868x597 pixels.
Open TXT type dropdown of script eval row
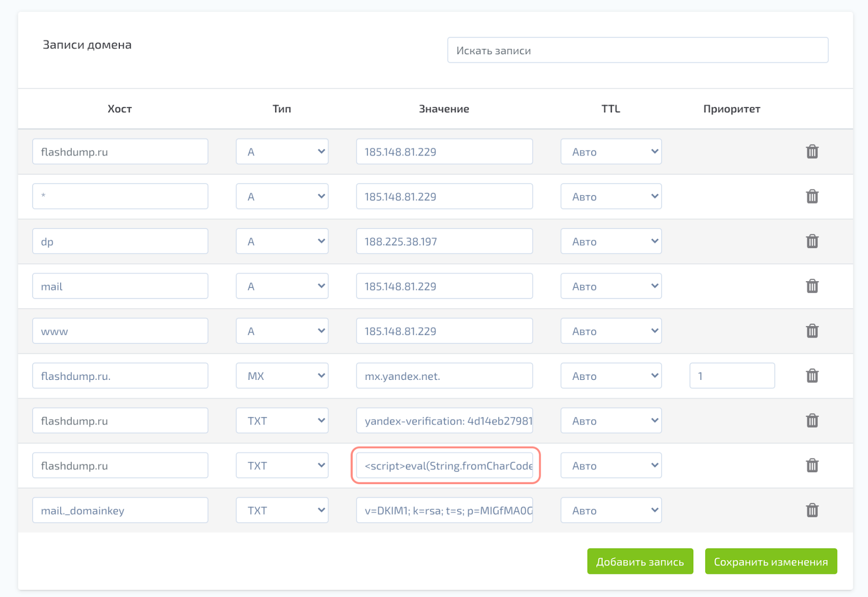click(282, 466)
